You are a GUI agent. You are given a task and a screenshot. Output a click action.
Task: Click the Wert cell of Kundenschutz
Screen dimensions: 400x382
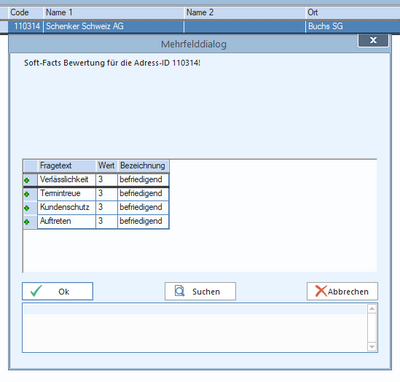coord(107,207)
